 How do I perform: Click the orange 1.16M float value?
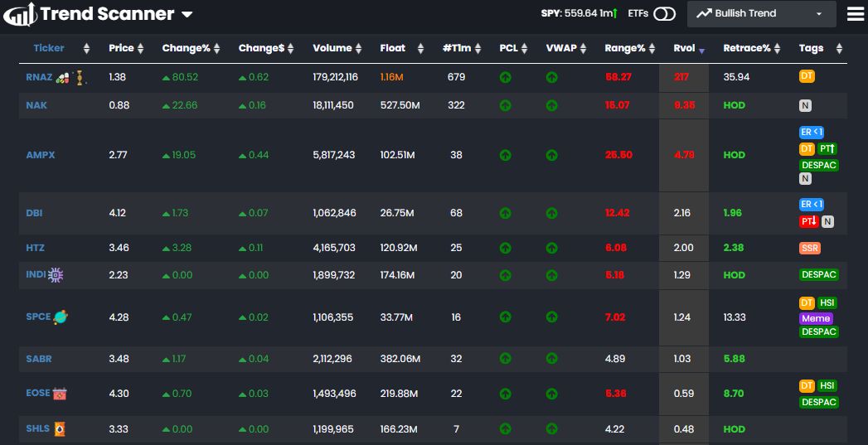pos(391,78)
